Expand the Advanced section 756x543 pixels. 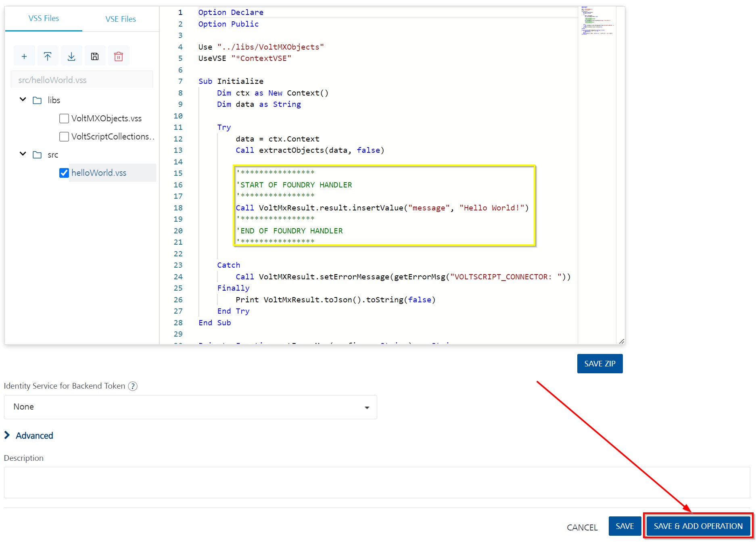coord(28,436)
